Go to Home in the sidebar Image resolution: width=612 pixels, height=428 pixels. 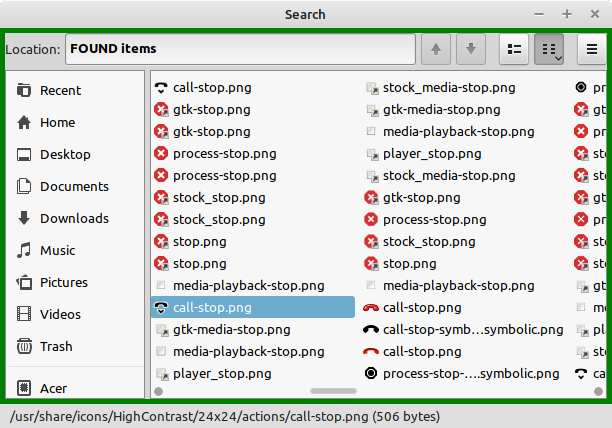[74, 123]
